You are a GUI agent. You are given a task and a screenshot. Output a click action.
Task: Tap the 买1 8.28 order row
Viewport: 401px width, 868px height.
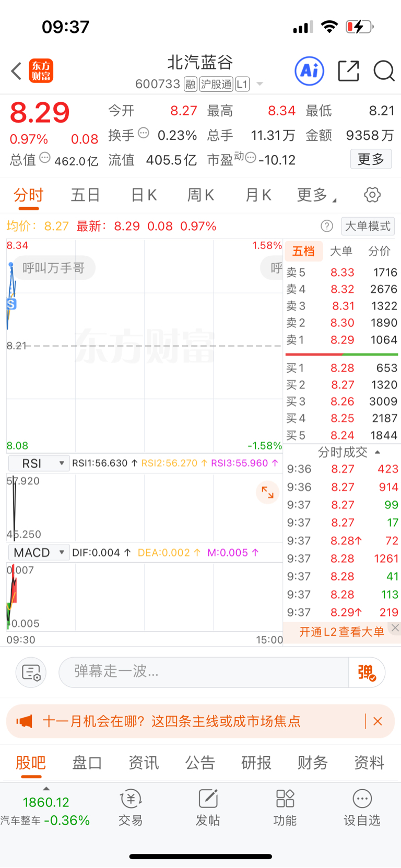[x=342, y=368]
